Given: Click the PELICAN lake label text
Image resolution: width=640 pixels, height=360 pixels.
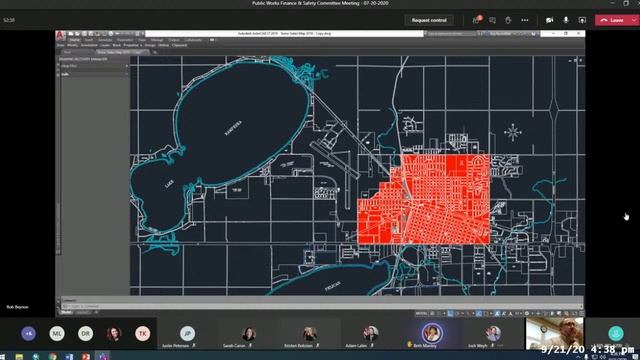Looking at the screenshot, I should (x=333, y=286).
